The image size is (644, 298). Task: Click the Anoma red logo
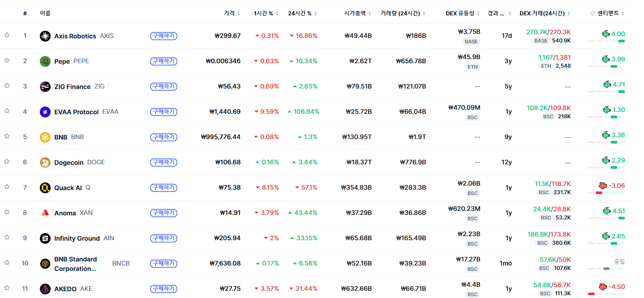[x=45, y=213]
